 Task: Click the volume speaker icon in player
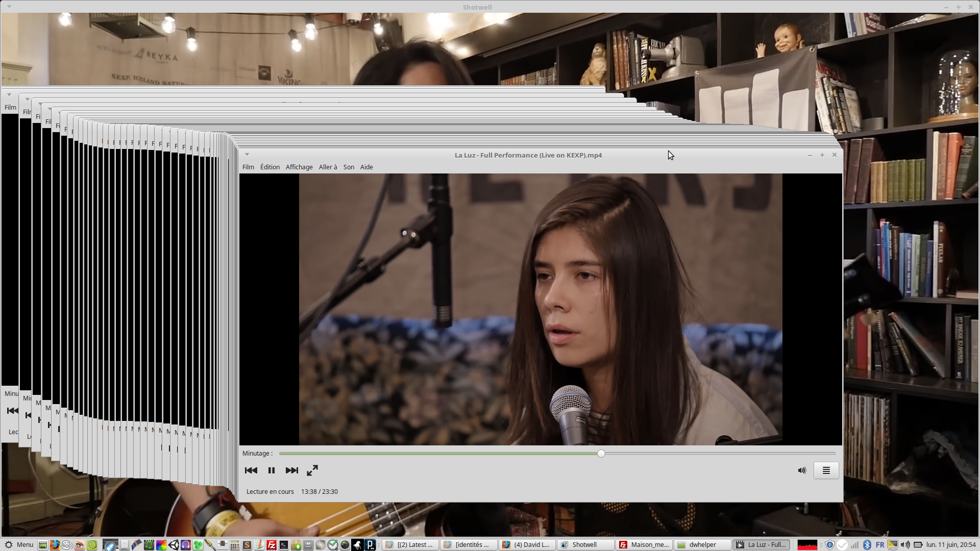click(x=802, y=470)
